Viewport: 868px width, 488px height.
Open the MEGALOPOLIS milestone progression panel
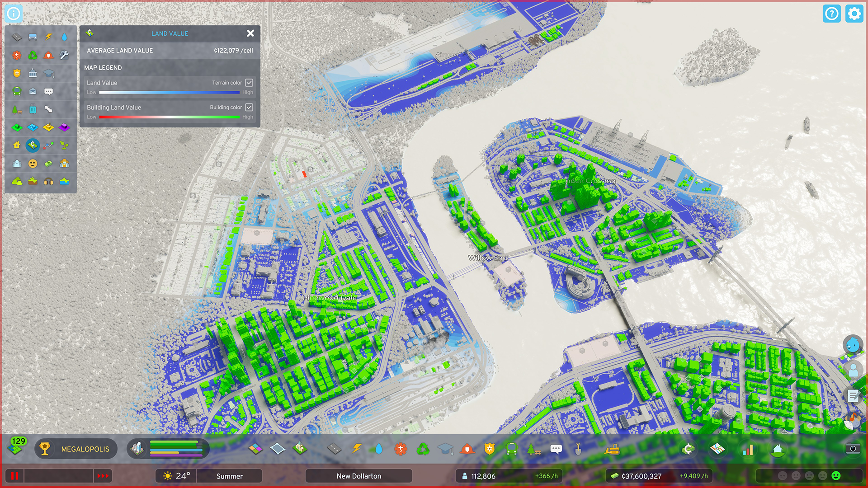[x=76, y=449]
